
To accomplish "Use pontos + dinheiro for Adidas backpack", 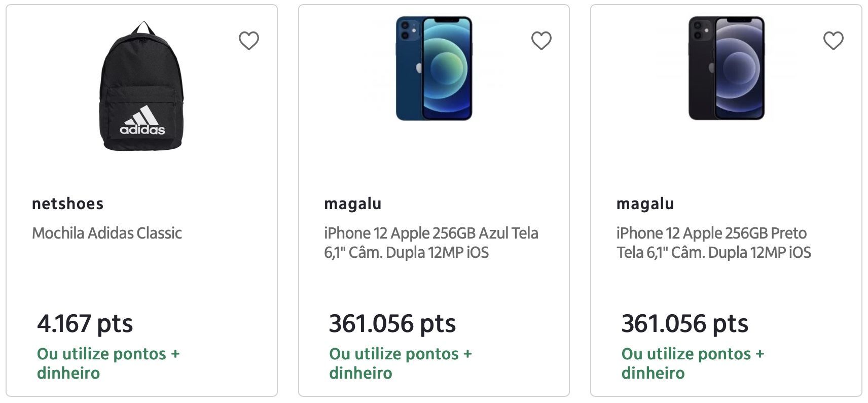I will coord(108,363).
